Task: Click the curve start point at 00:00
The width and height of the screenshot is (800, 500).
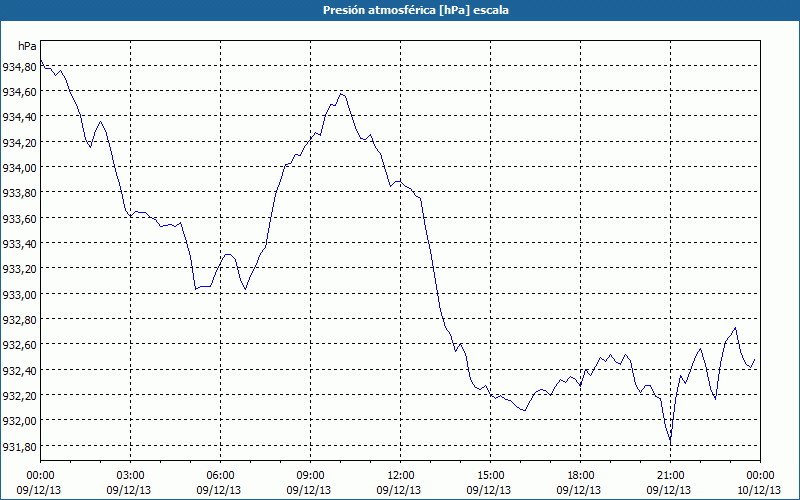Action: [41, 61]
